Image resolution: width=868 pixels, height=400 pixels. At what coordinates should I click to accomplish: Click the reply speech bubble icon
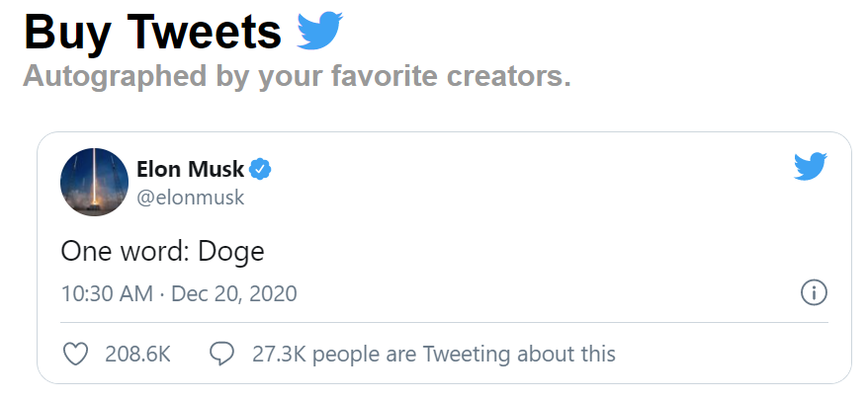point(222,355)
